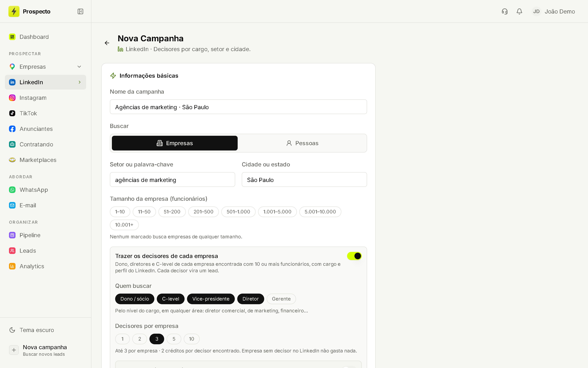Click the moon icon for Tema escuro

12,330
